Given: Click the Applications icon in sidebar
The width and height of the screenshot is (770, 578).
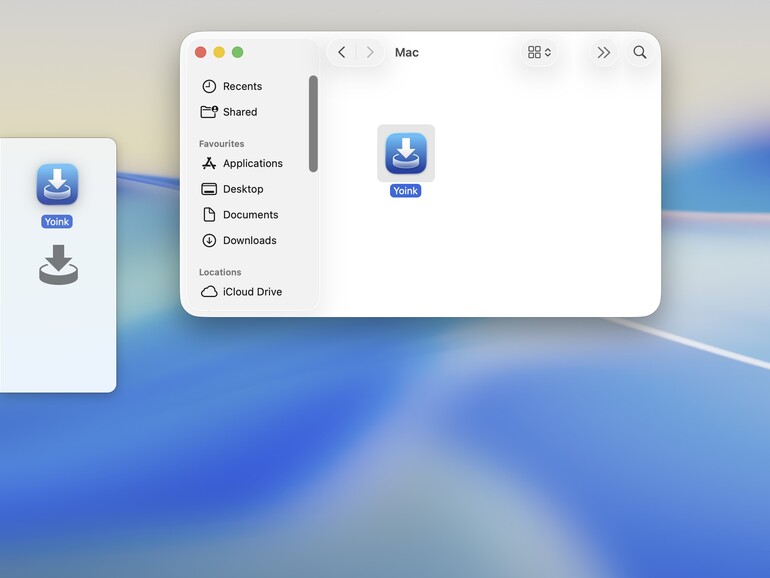Looking at the screenshot, I should tap(209, 163).
